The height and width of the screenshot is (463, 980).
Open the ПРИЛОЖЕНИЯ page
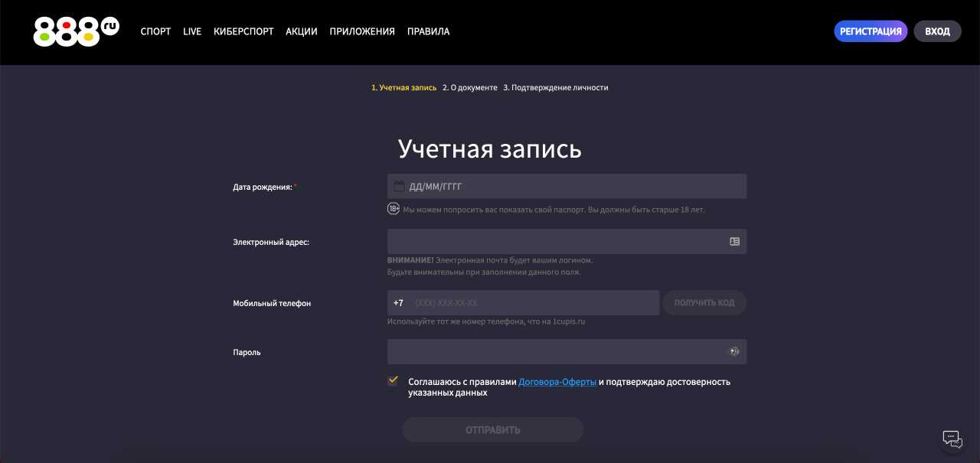click(362, 31)
